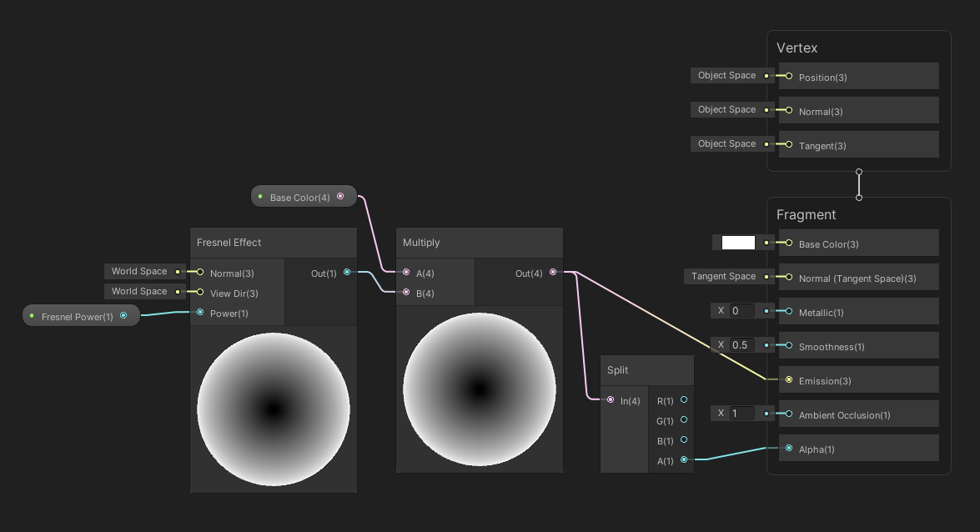The height and width of the screenshot is (532, 980).
Task: Click the port on the Fresnel Power(1) property node
Action: pos(124,315)
